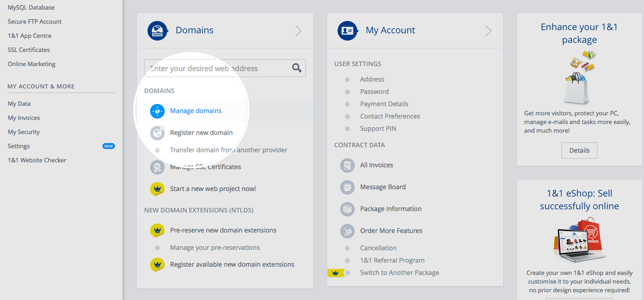The height and width of the screenshot is (300, 644).
Task: Click the Manage domains globe icon
Action: [x=157, y=111]
